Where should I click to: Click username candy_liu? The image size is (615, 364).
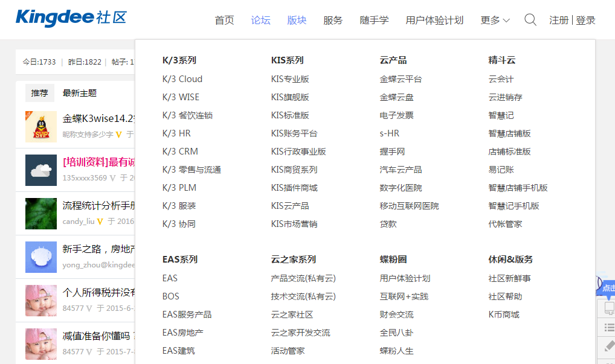(79, 222)
